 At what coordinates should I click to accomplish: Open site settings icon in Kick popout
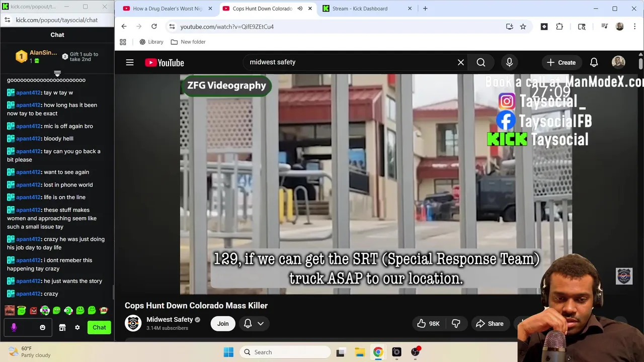(7, 20)
